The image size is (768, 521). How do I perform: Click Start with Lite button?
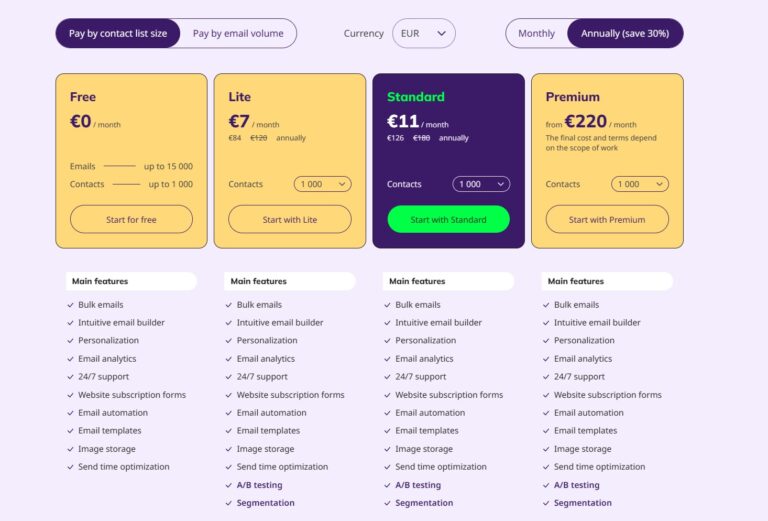290,219
